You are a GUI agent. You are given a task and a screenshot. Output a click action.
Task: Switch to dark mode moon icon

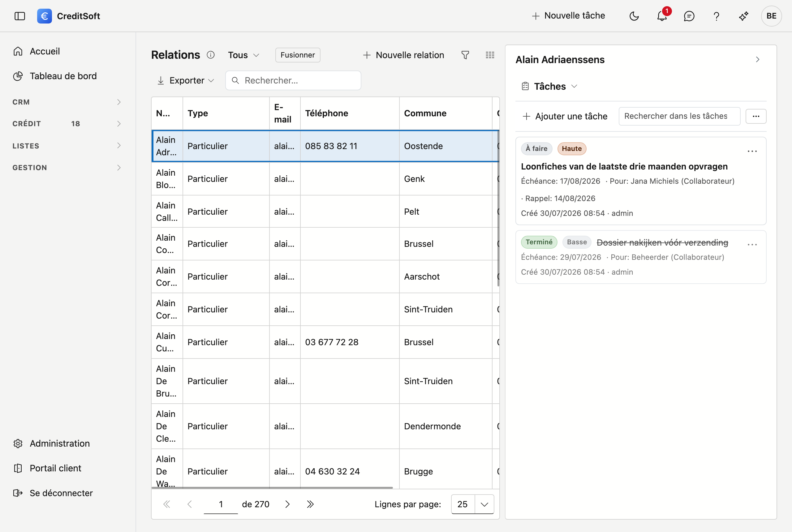(634, 16)
